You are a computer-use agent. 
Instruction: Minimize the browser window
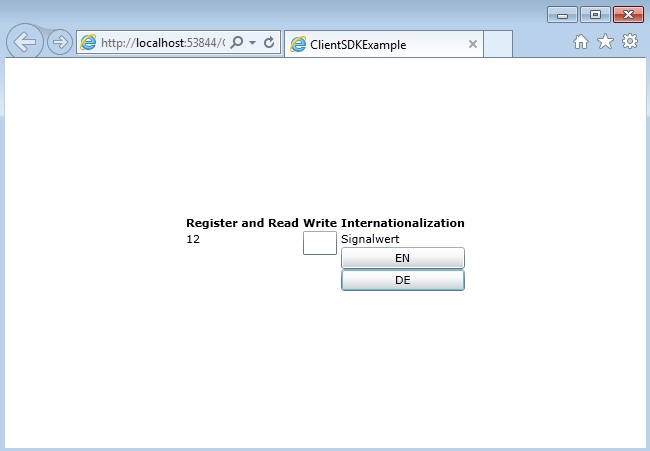[x=562, y=15]
